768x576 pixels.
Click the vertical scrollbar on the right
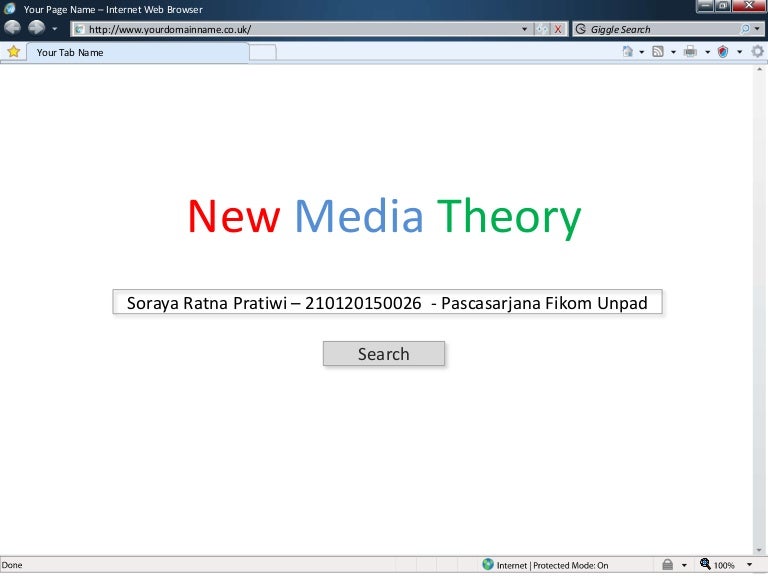pos(759,300)
